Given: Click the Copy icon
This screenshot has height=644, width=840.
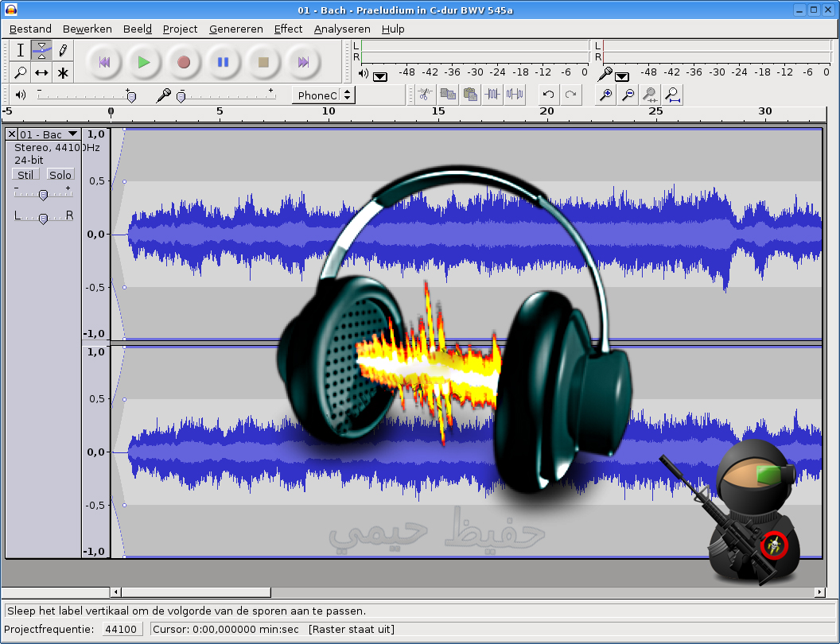Looking at the screenshot, I should (447, 95).
